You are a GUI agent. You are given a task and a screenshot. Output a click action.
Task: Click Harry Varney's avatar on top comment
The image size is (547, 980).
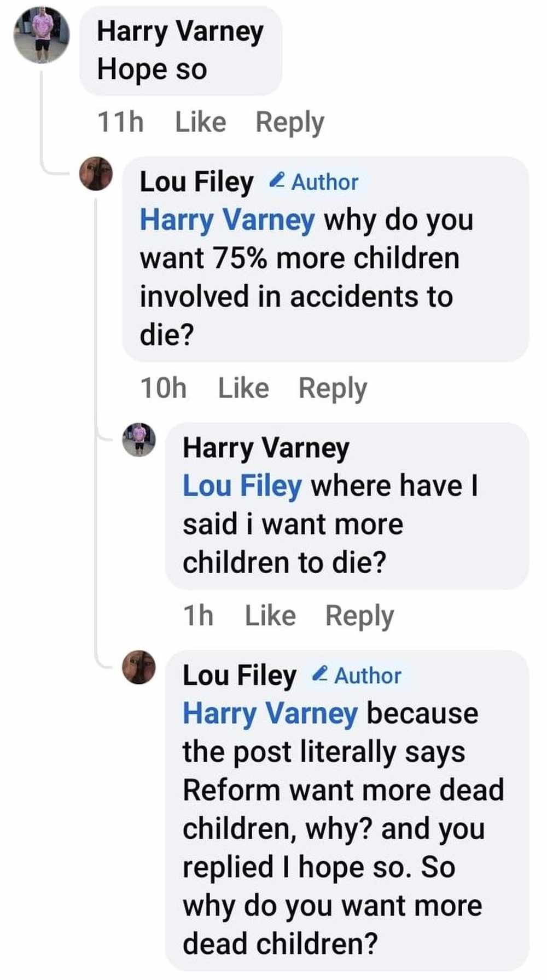[x=42, y=36]
